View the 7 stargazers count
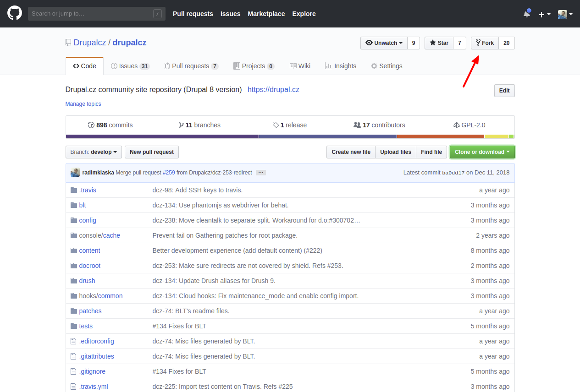Screen dimensions: 580x392 pyautogui.click(x=460, y=43)
